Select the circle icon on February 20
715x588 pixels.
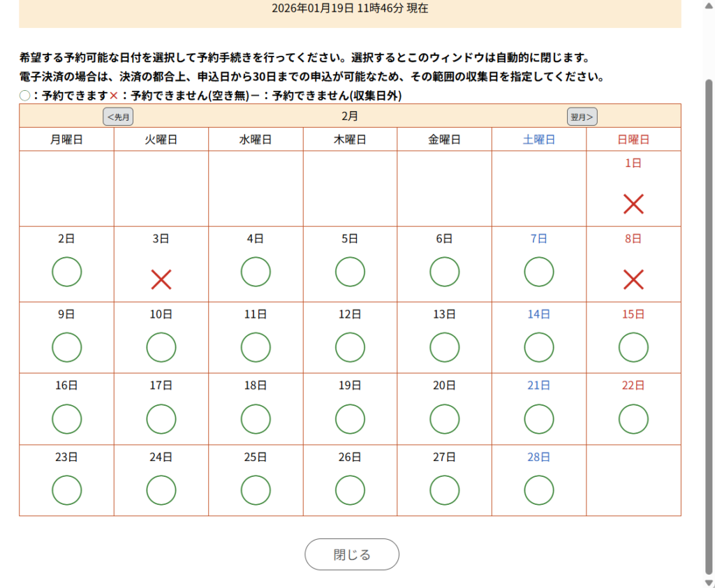pyautogui.click(x=445, y=418)
